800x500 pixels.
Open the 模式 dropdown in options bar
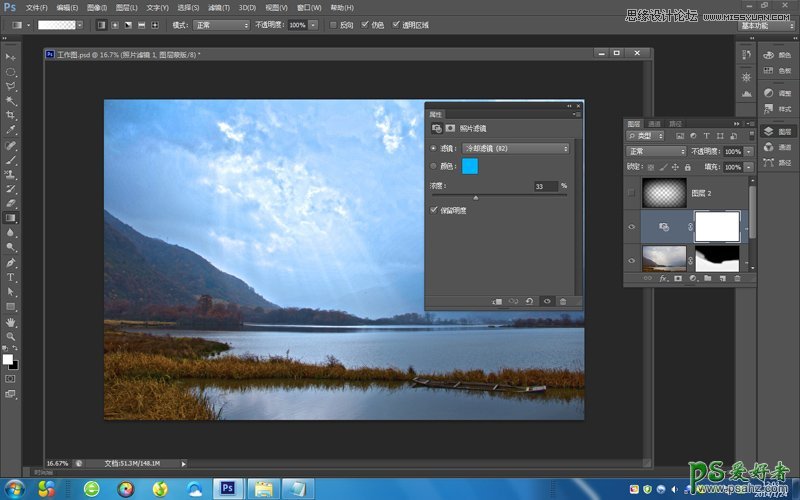(x=220, y=24)
